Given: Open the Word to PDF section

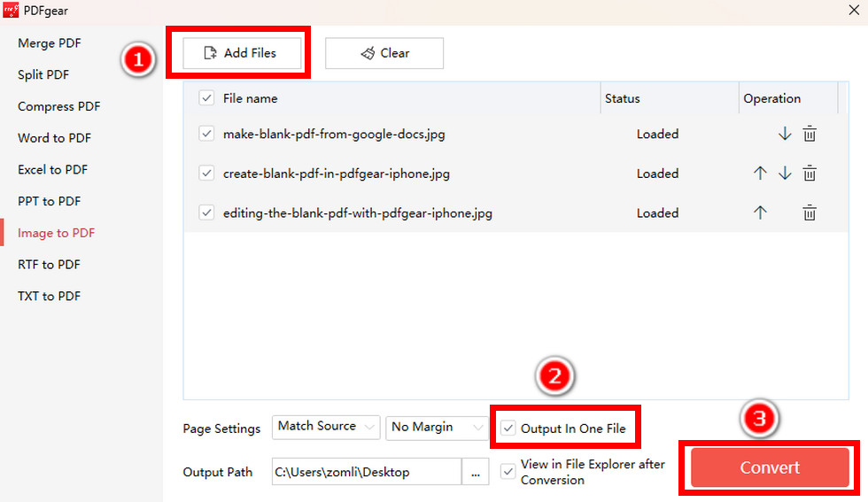Looking at the screenshot, I should point(54,138).
